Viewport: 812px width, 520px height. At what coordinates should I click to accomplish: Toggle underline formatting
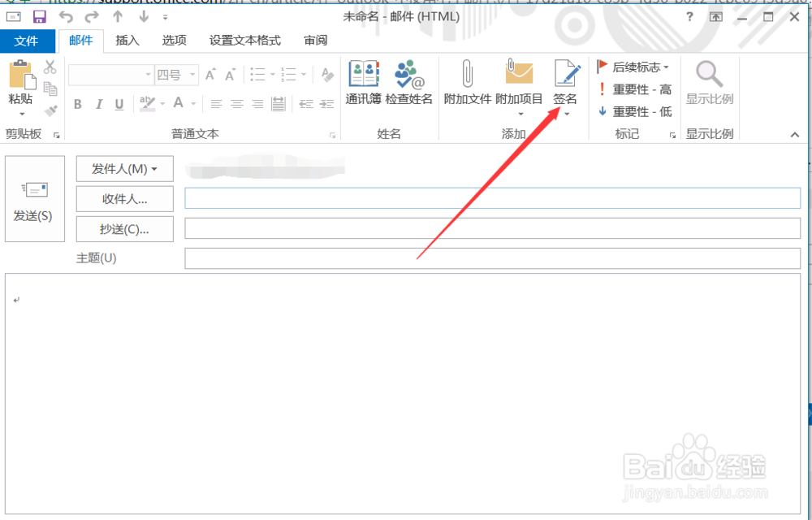pyautogui.click(x=119, y=104)
